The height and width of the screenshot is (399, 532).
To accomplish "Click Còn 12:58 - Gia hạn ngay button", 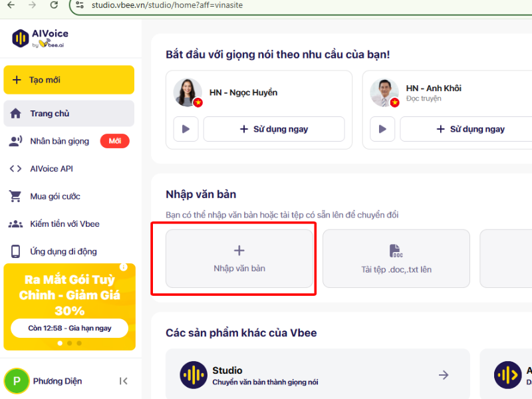I will (x=70, y=328).
